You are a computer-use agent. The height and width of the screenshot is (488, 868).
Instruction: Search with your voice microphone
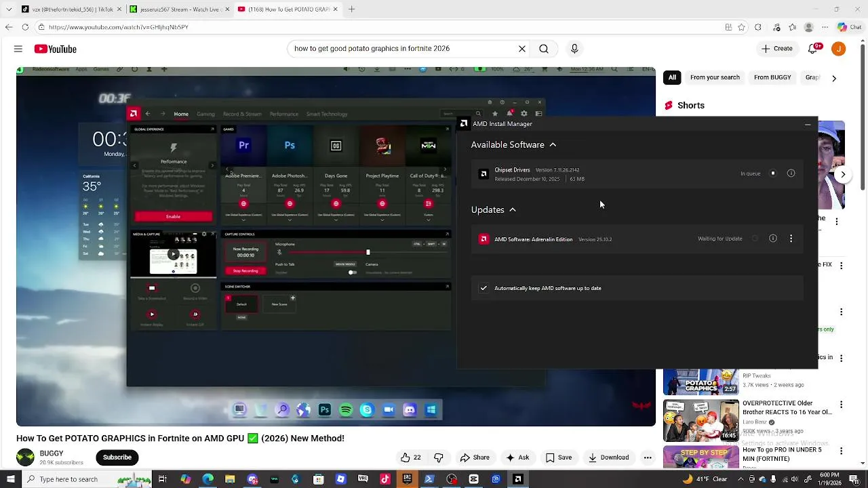[x=574, y=49]
